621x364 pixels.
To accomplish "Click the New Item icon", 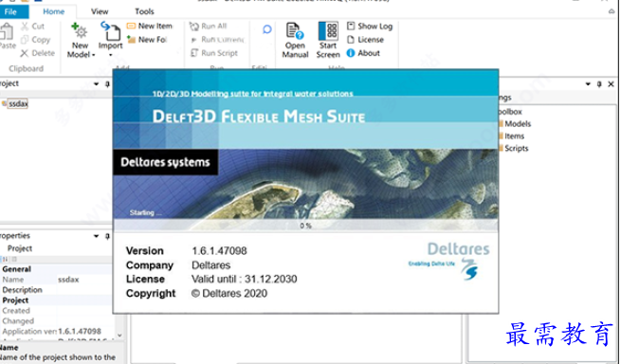I will (131, 27).
